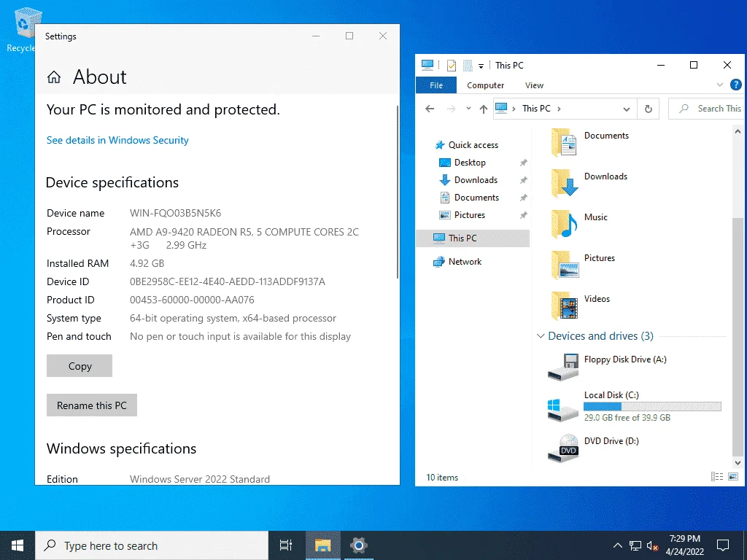This screenshot has width=747, height=560.
Task: Open the address bar history dropdown
Action: coord(627,109)
